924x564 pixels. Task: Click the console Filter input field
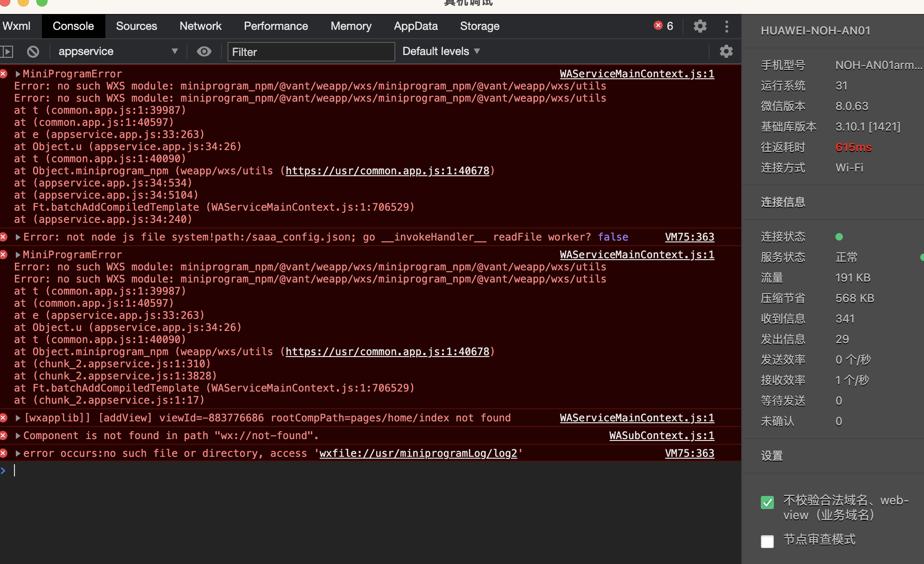310,52
